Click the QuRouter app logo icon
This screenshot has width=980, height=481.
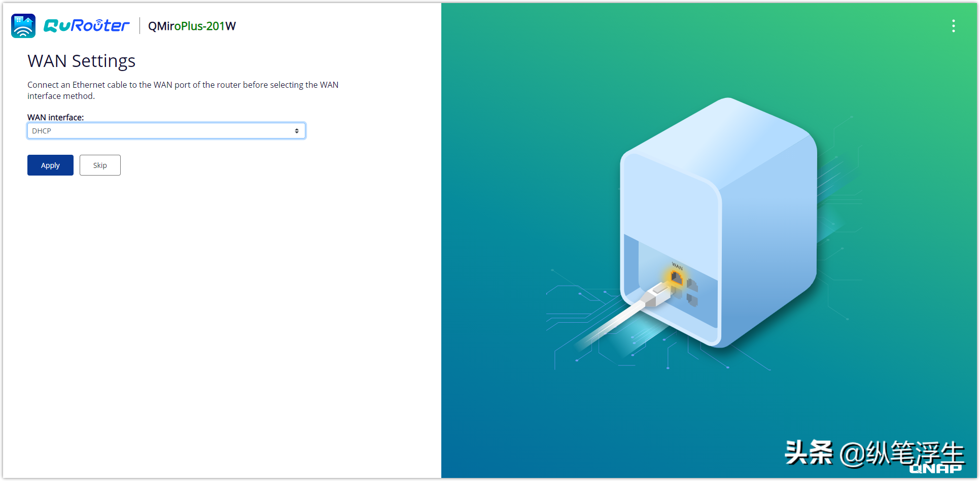click(23, 26)
